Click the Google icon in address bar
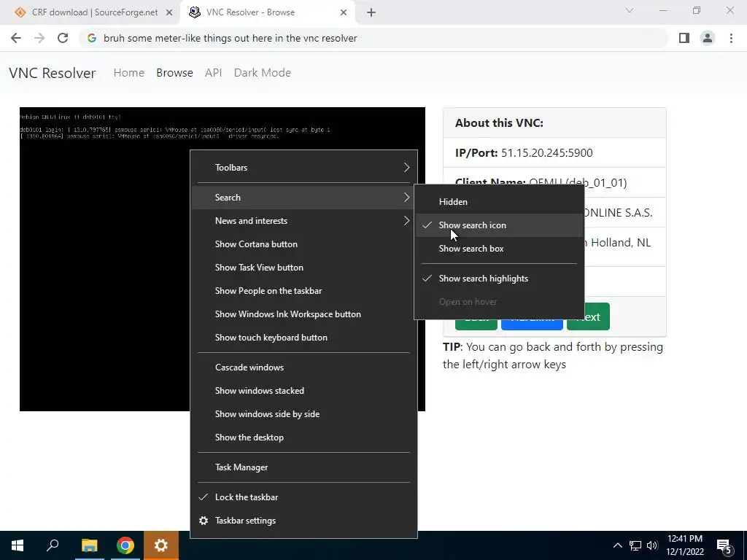Viewport: 747px width, 560px height. (x=91, y=38)
